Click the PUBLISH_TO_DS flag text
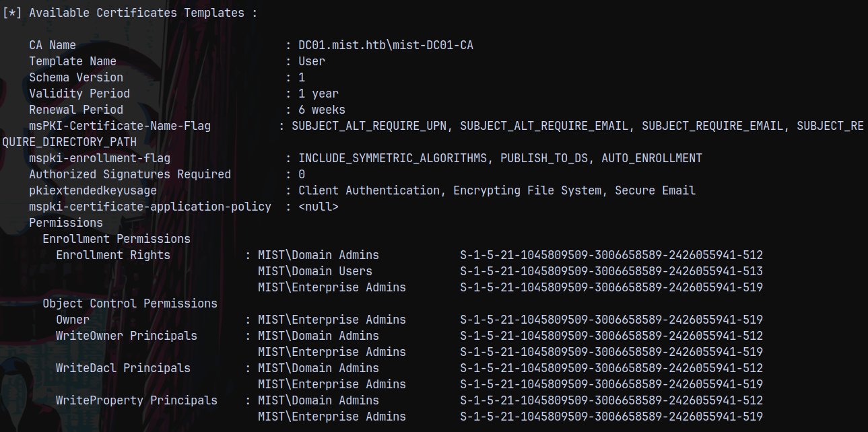 (x=544, y=158)
